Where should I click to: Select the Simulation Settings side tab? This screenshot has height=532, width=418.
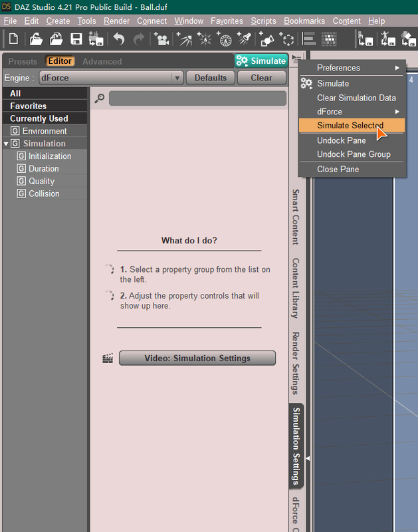[x=296, y=446]
